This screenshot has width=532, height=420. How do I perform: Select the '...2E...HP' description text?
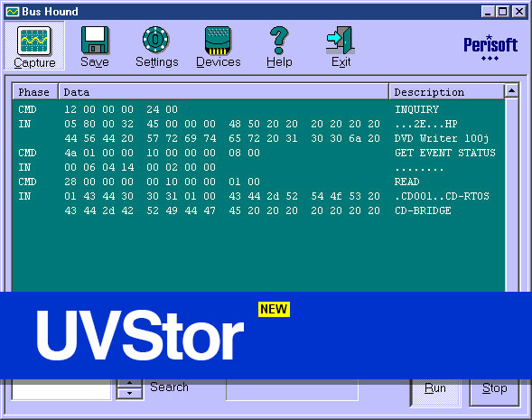click(x=426, y=124)
